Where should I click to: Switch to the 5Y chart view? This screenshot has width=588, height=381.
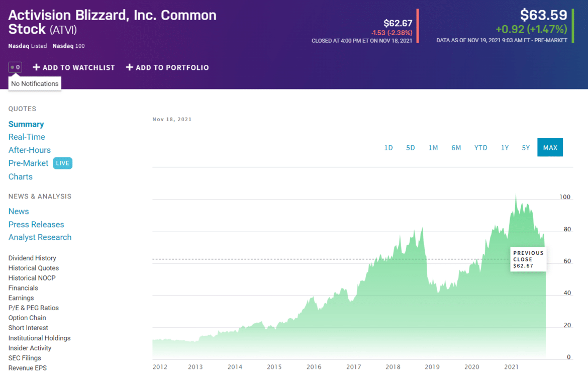[526, 147]
